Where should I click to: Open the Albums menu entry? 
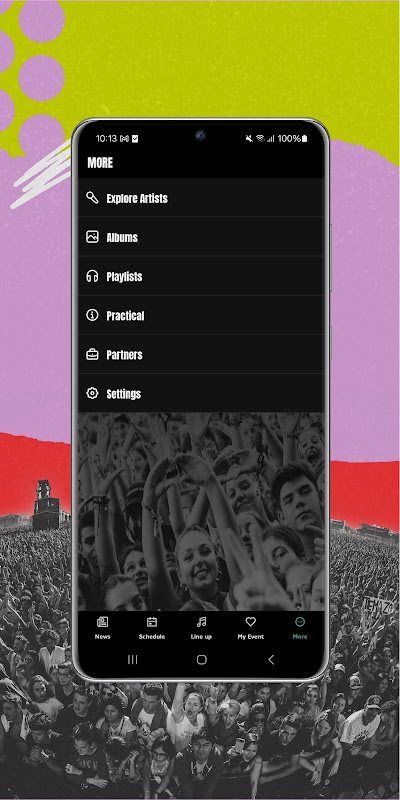[201, 237]
